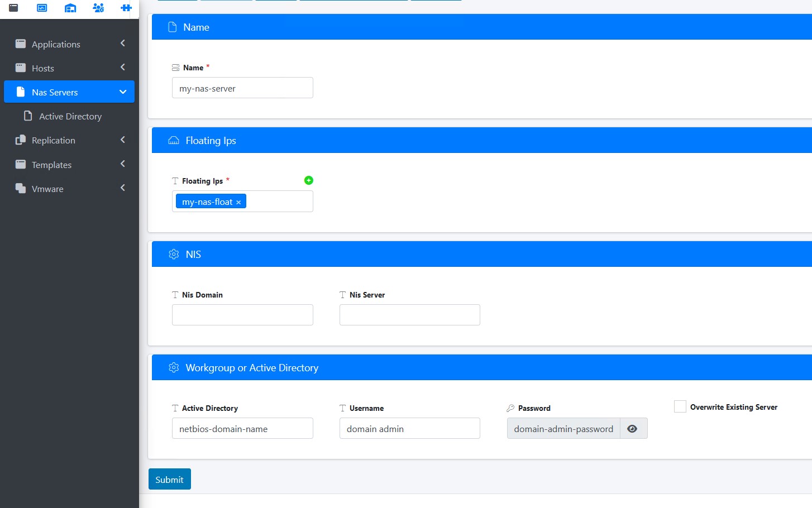Screen dimensions: 812x508
Task: Click the NIS section header bar
Action: click(482, 254)
